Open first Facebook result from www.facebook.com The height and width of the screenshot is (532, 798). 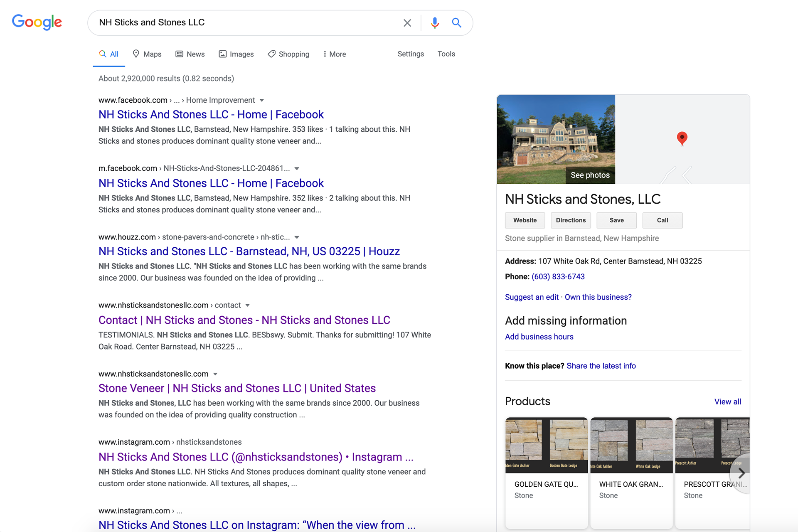pos(211,114)
